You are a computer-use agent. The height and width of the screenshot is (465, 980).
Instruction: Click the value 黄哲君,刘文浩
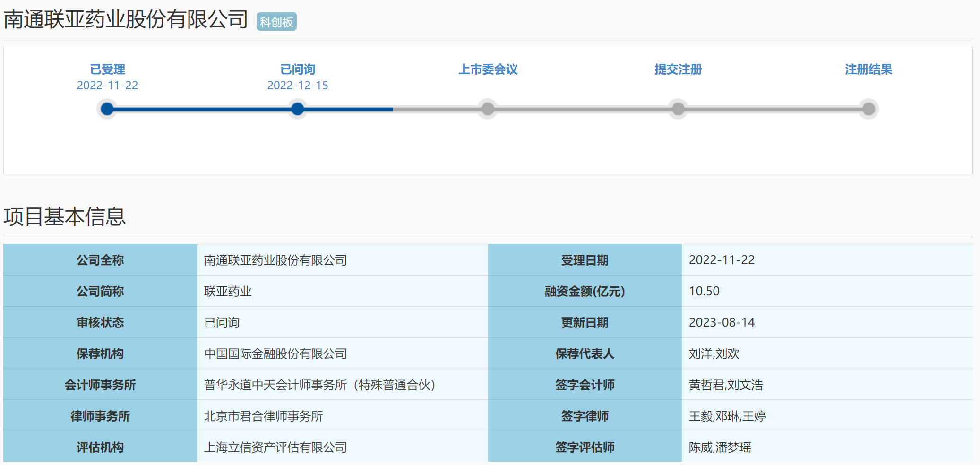point(726,385)
